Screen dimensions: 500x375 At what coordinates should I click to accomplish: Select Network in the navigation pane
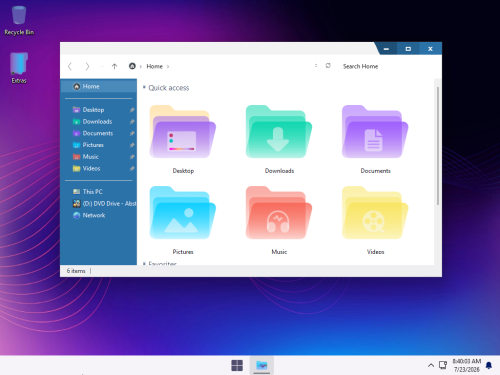94,215
